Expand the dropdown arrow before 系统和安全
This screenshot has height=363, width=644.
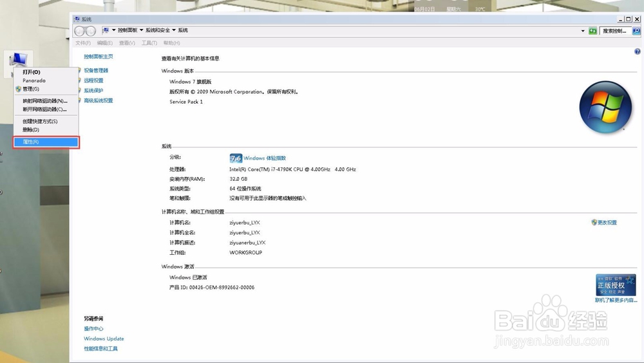coord(141,30)
